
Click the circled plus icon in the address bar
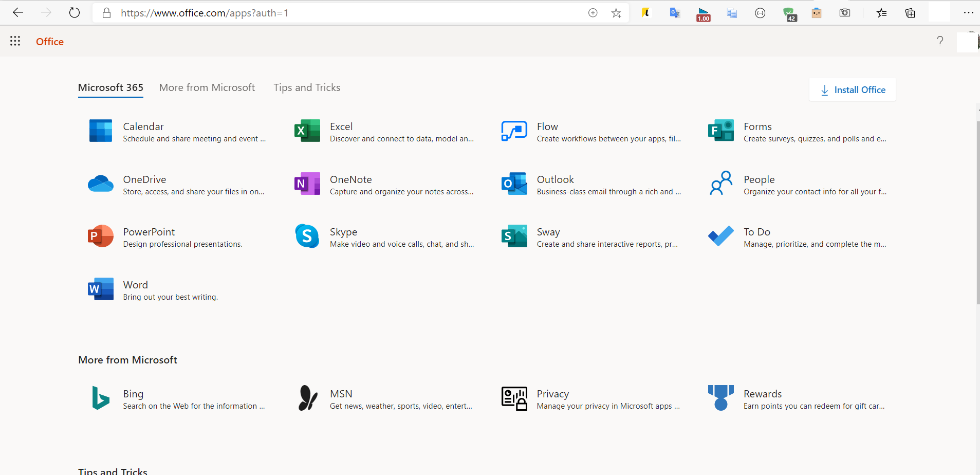(593, 13)
